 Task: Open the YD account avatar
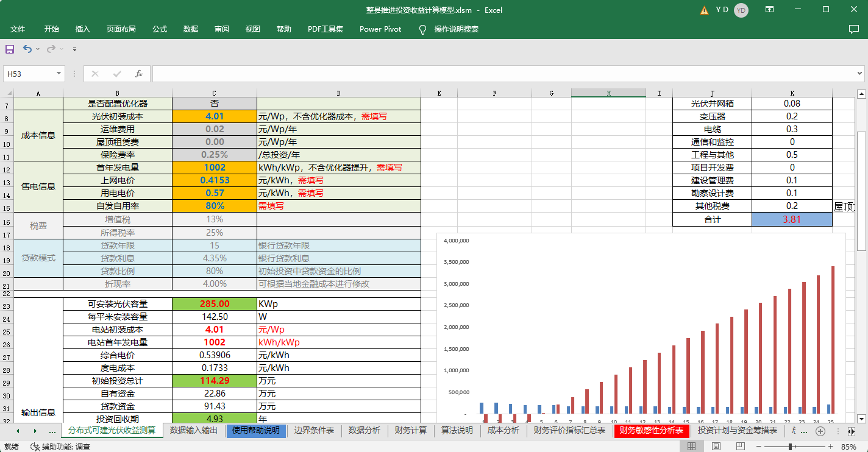coord(741,10)
